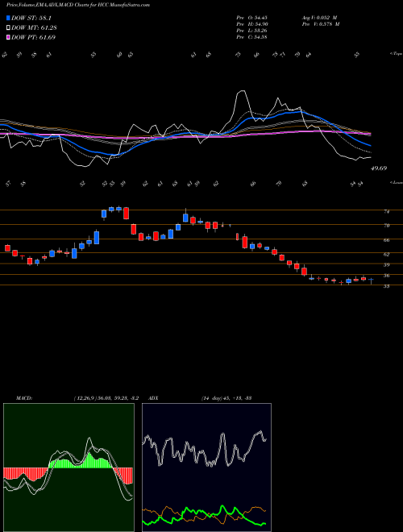Select the 'DOW MT: 61.28' legend text
Screen dimensions: 403x532
[x=34, y=28]
